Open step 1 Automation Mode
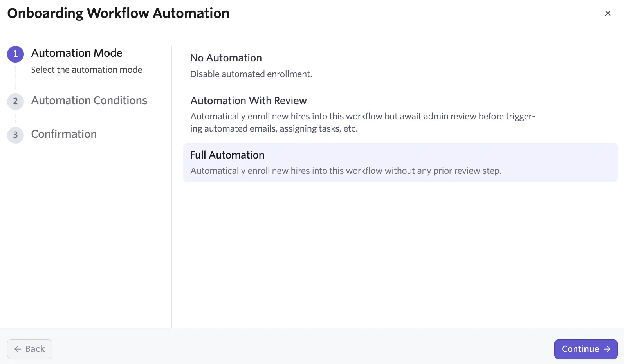Screen dimensions: 624x364 (x=77, y=53)
